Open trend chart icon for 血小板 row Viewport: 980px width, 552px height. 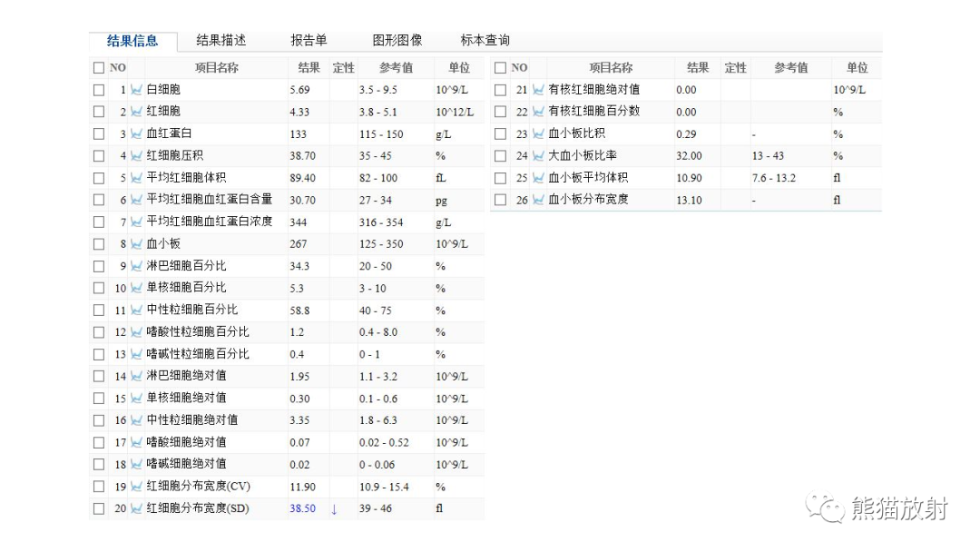136,244
